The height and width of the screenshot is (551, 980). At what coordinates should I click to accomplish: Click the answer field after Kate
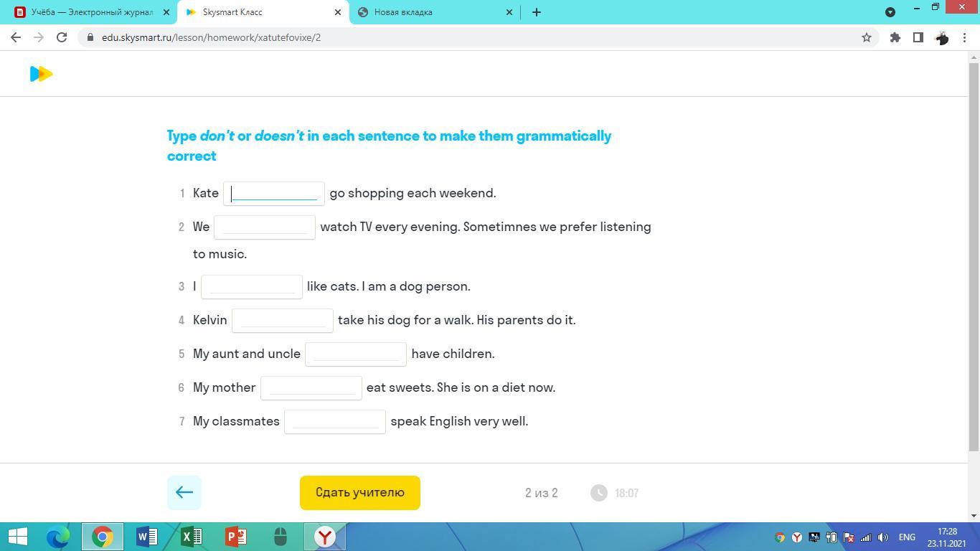274,194
